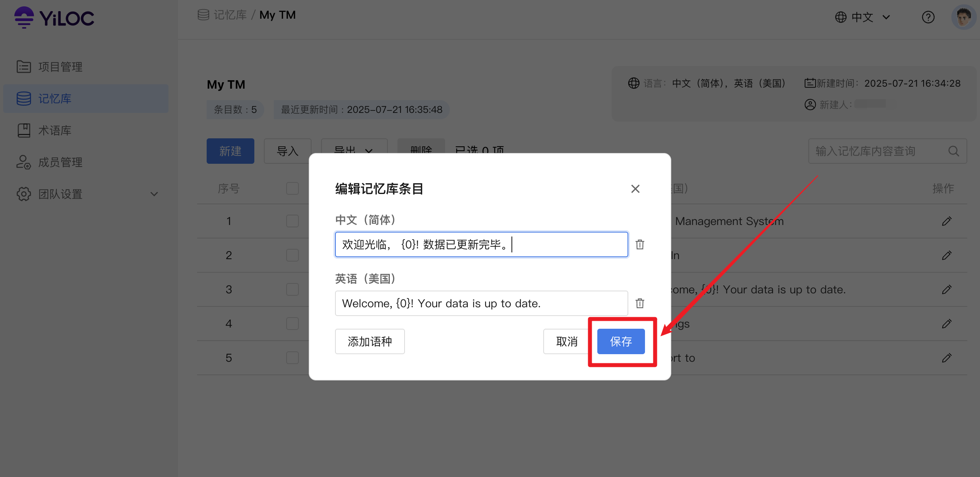Click the 最近更新时间 timestamp badge
The width and height of the screenshot is (980, 477).
pos(362,110)
